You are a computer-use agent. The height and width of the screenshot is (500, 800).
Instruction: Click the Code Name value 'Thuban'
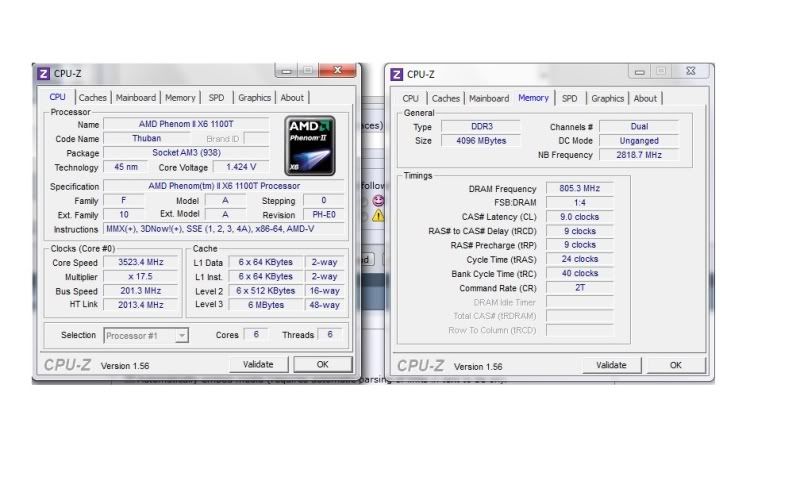tap(147, 138)
